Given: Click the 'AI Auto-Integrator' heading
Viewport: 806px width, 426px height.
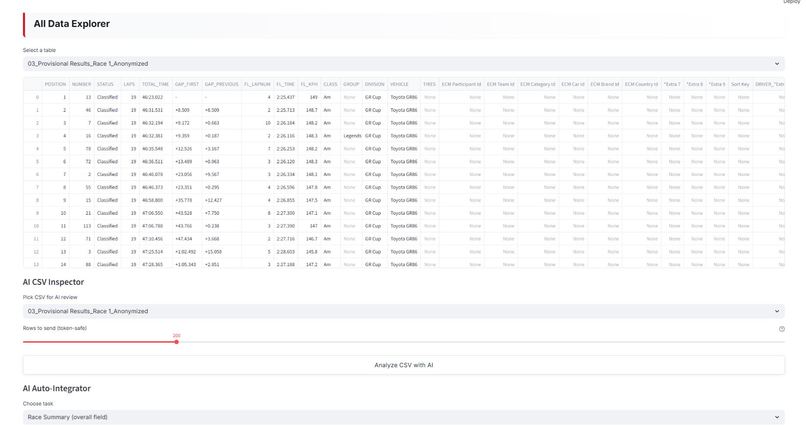Looking at the screenshot, I should [57, 388].
